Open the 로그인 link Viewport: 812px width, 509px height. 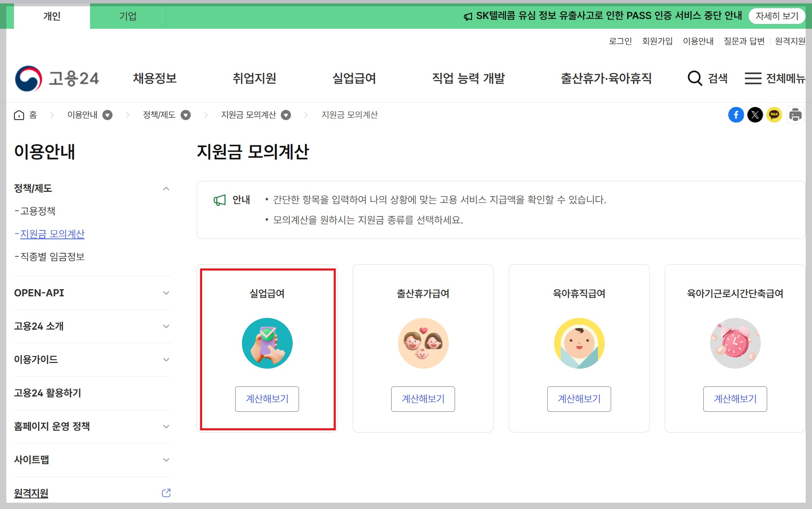click(x=620, y=41)
